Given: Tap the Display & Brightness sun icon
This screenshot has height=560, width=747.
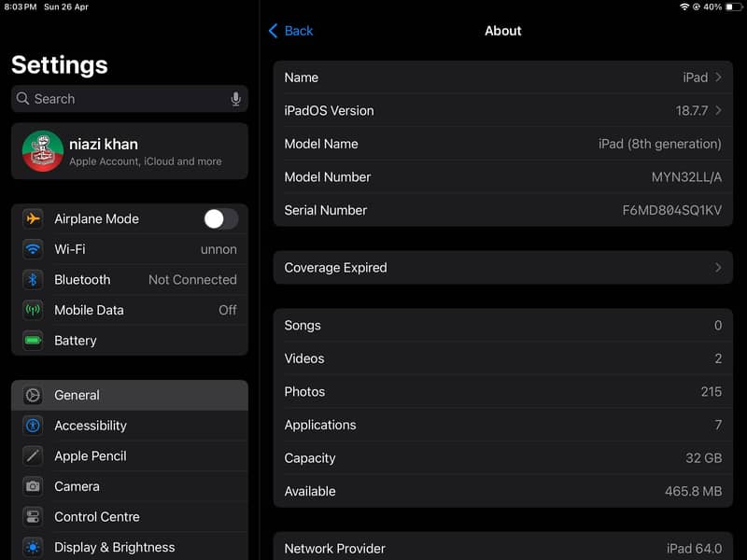Looking at the screenshot, I should click(33, 548).
